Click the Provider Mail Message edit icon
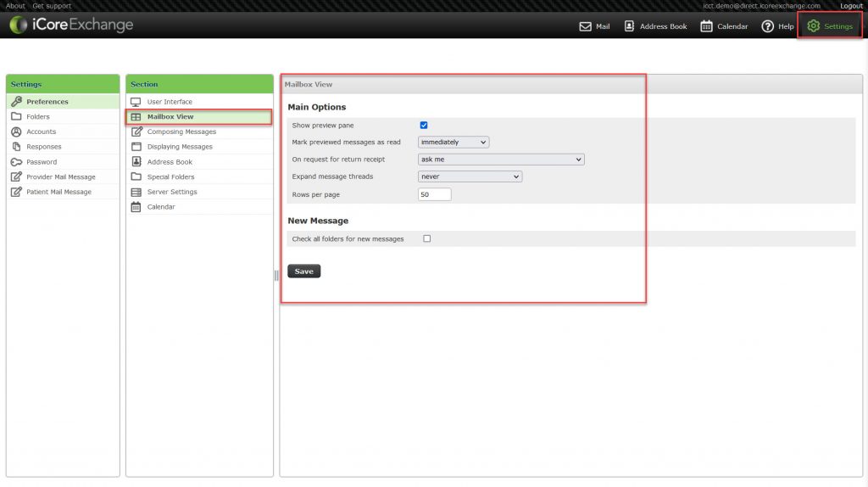The width and height of the screenshot is (868, 487). pyautogui.click(x=17, y=176)
